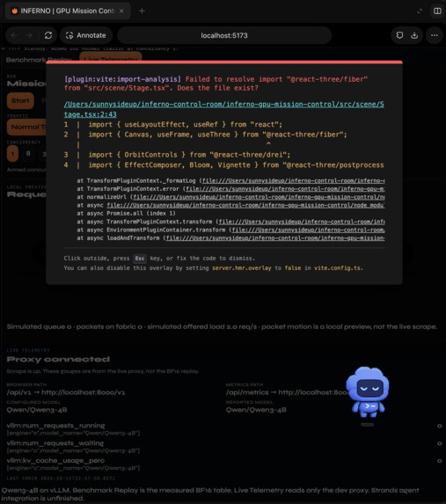
Task: Open the TransformPluginContext.error file link
Action: 285,189
